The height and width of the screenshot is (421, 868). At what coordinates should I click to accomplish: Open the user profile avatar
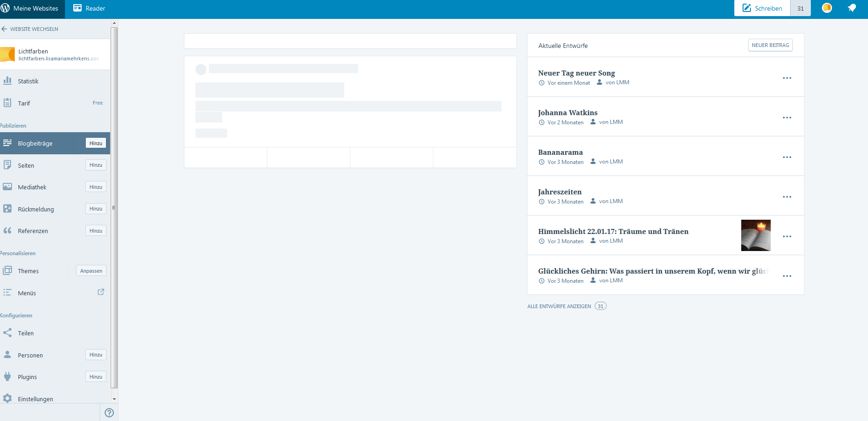(x=827, y=8)
